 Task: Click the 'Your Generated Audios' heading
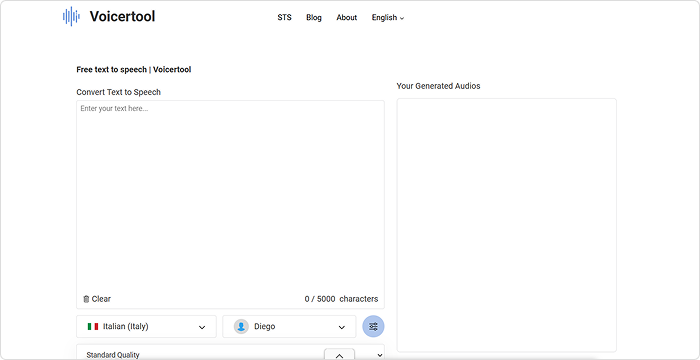tap(438, 86)
